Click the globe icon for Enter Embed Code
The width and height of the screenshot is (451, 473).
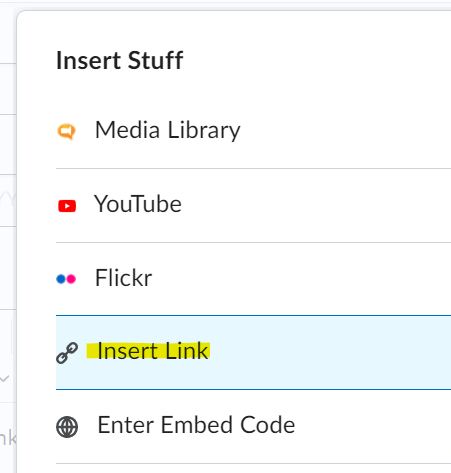(x=67, y=427)
